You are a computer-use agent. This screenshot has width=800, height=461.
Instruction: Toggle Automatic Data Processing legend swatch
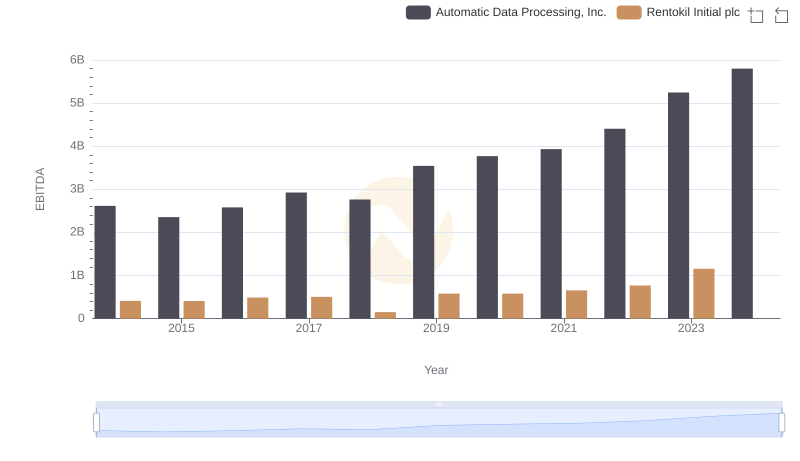pyautogui.click(x=418, y=12)
